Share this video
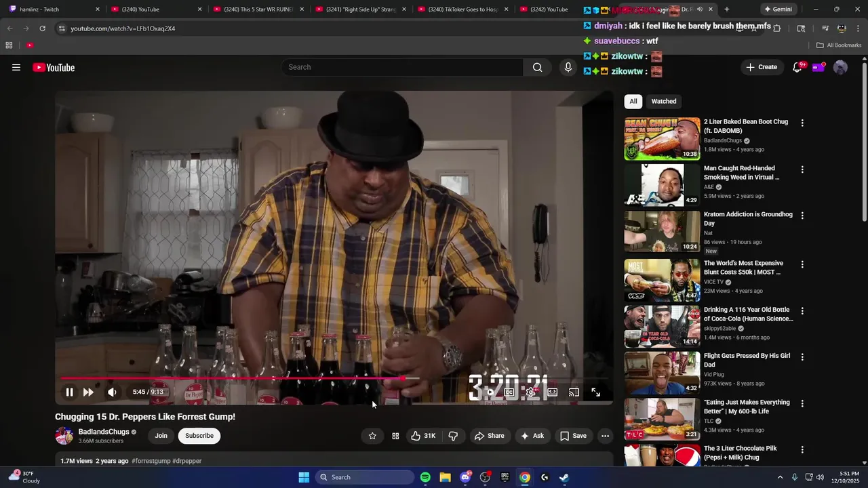This screenshot has width=868, height=488. tap(489, 436)
